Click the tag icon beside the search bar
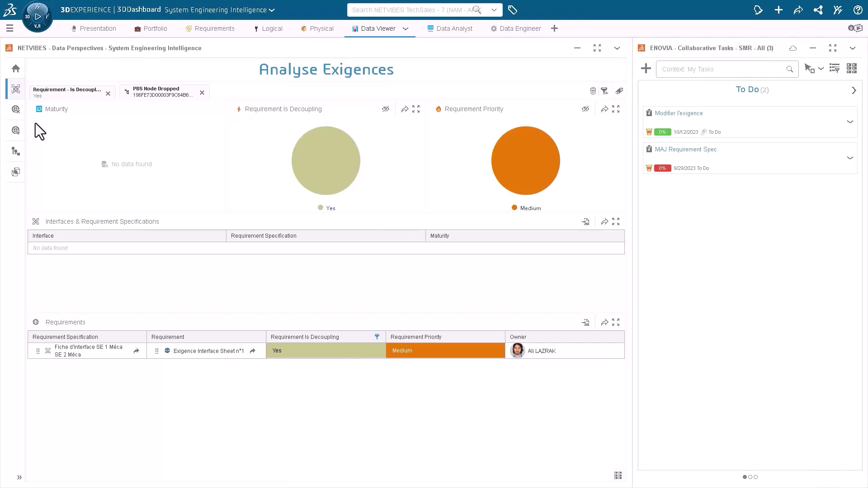The image size is (868, 488). [512, 10]
